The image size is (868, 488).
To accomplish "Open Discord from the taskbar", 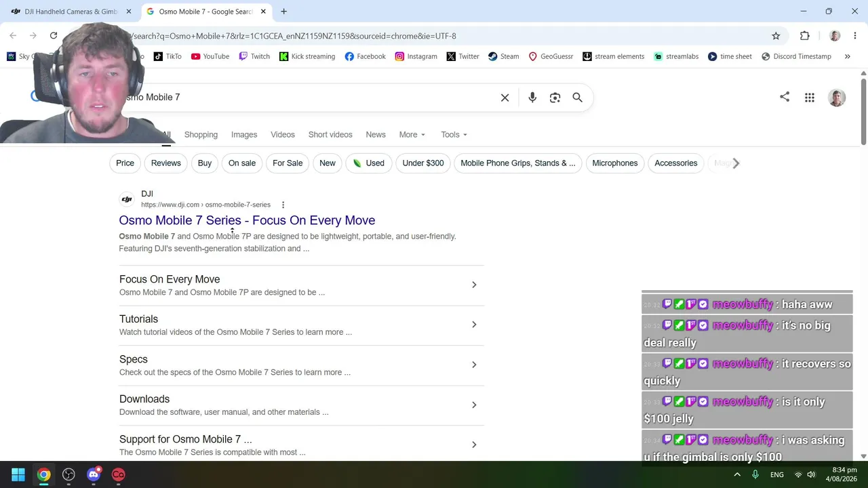I will [x=94, y=474].
